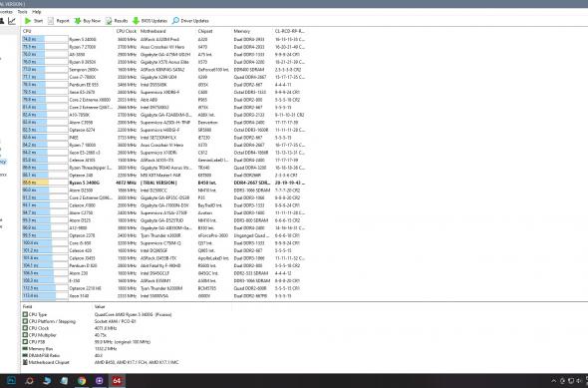Click the QuadCore AMD Ryzen 5 3400G value

[134, 314]
